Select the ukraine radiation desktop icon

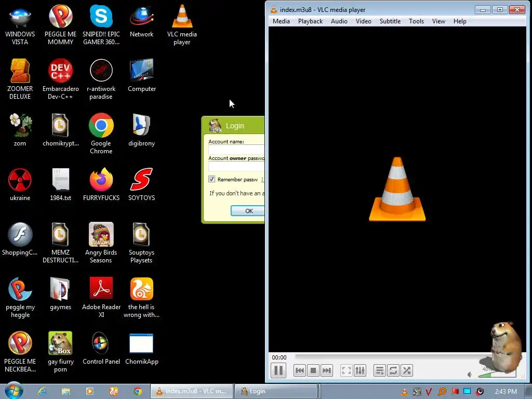point(20,184)
